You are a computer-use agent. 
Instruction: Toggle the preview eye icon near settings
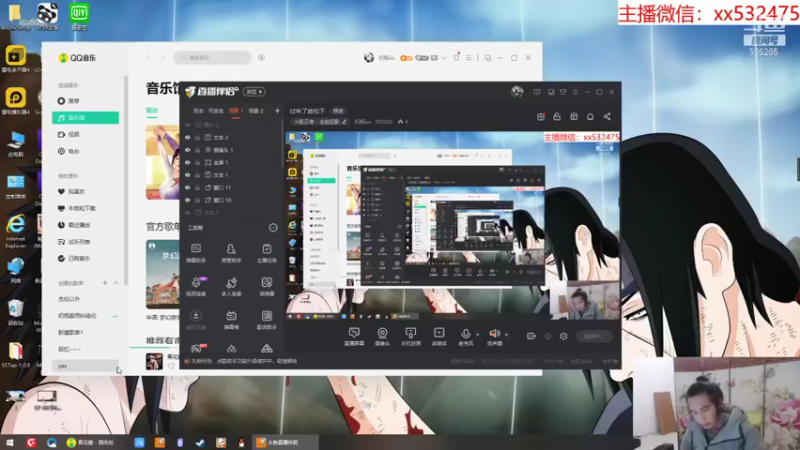[547, 336]
